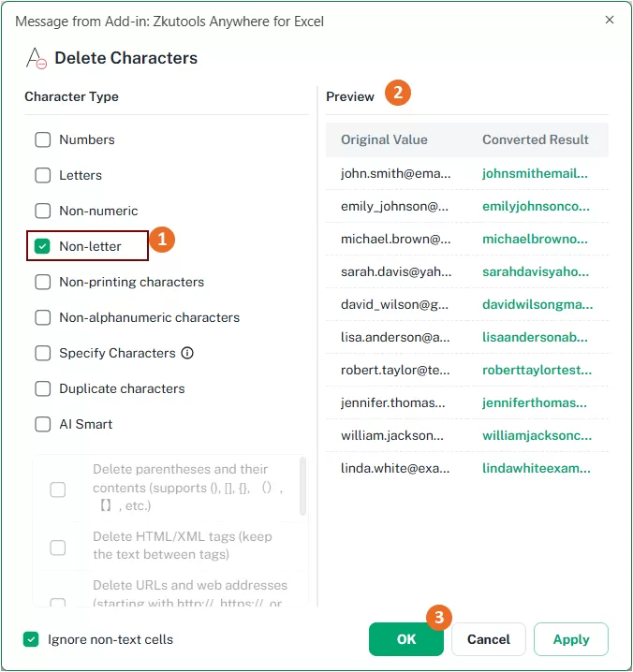Click converted result davidwilsongma...
Image resolution: width=633 pixels, height=672 pixels.
[x=537, y=305]
